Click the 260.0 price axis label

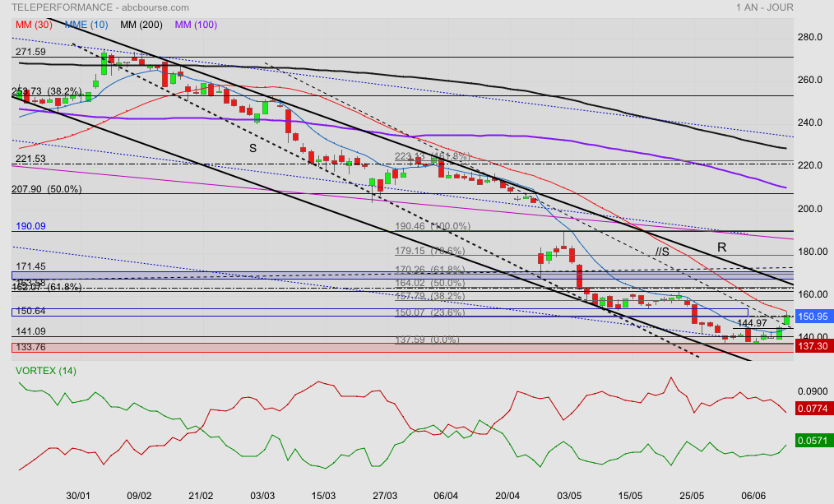tap(809, 80)
